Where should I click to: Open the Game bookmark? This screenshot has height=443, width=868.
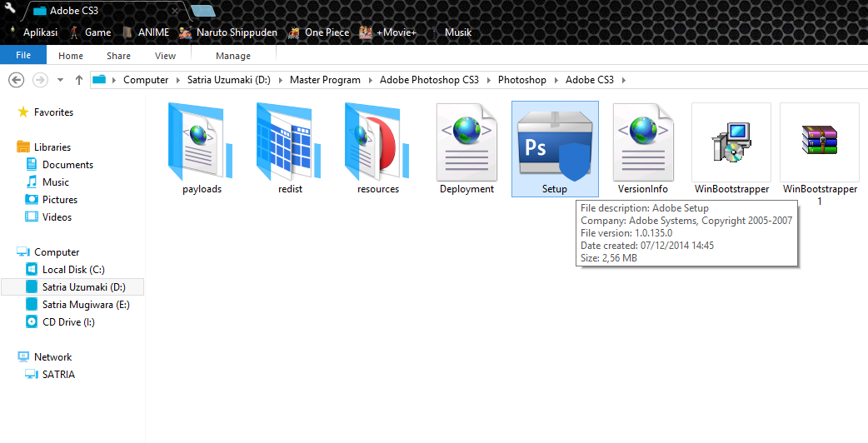[x=91, y=32]
